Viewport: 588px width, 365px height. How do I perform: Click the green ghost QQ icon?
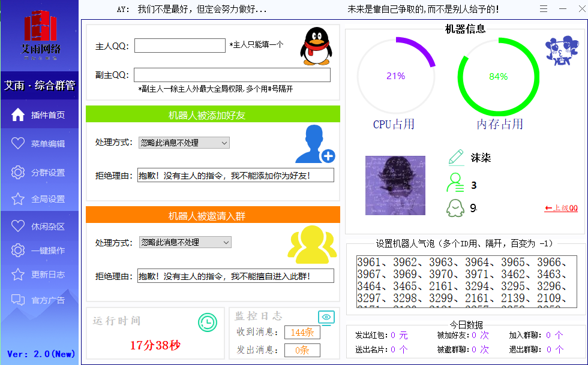point(455,208)
